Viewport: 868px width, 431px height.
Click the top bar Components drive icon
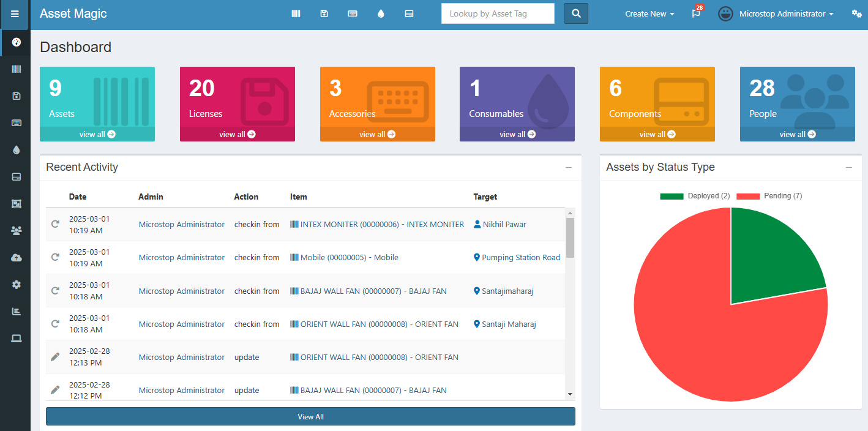[x=410, y=13]
